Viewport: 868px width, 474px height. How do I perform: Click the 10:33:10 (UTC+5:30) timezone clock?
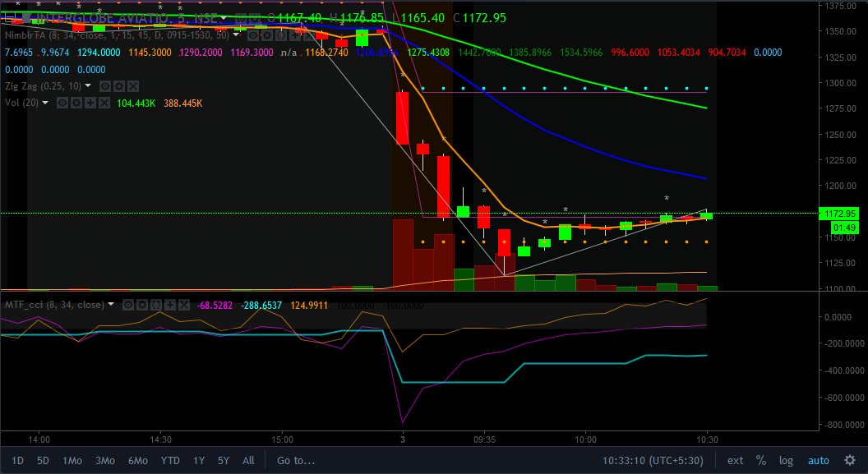(x=653, y=461)
